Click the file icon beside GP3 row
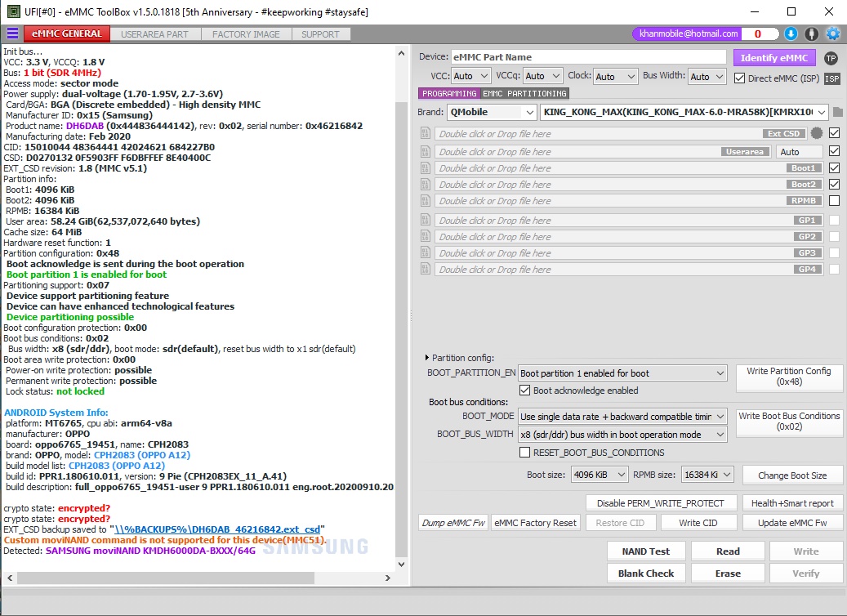Image resolution: width=847 pixels, height=616 pixels. point(425,252)
